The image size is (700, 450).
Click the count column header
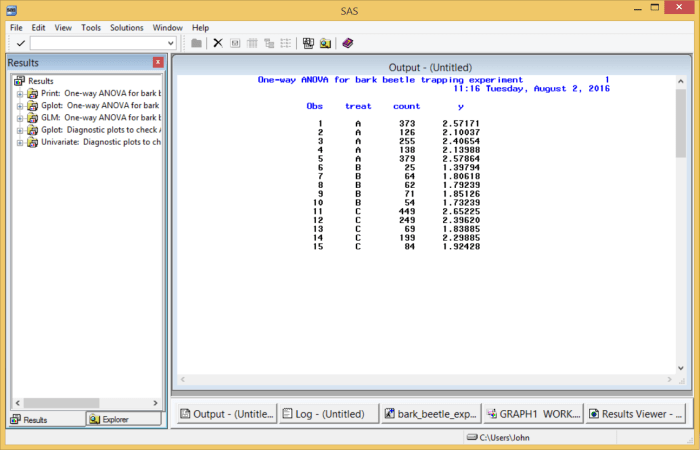pyautogui.click(x=406, y=106)
